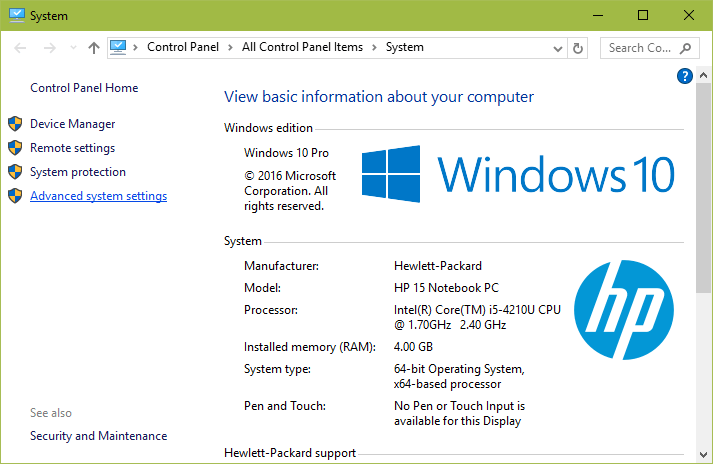Open Control Panel Home link
The width and height of the screenshot is (713, 464).
click(x=84, y=88)
